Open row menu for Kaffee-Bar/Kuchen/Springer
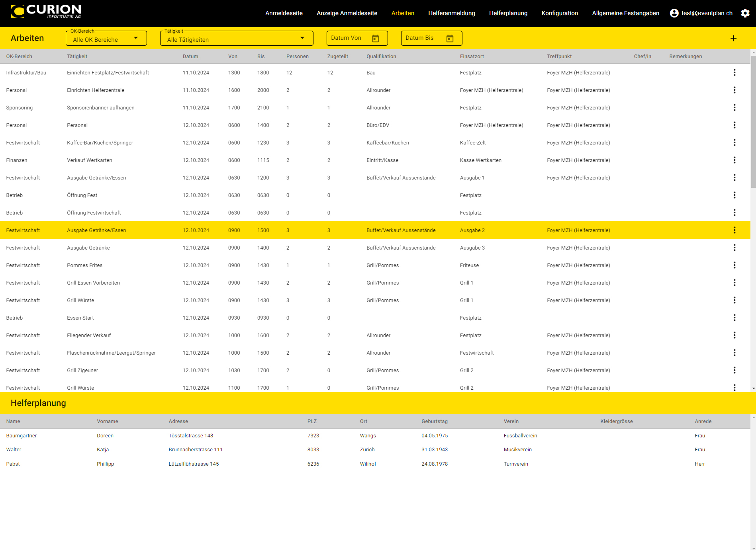756x550 pixels. pos(734,142)
